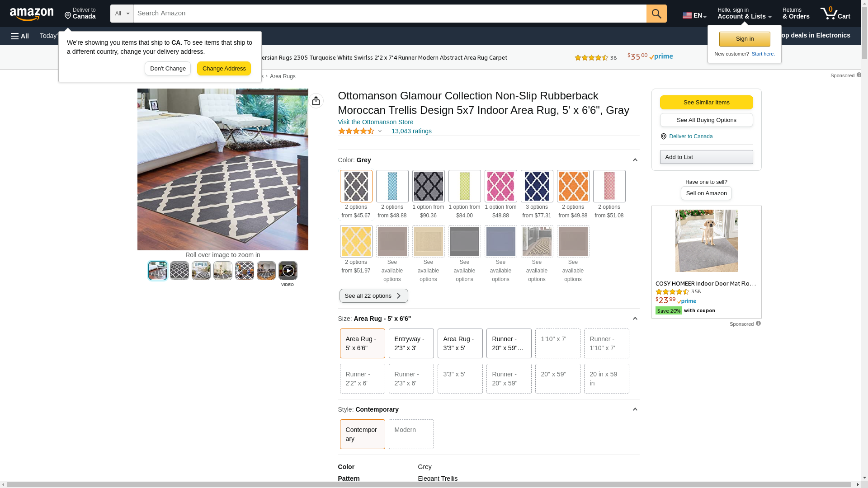Screen dimensions: 868x488
Task: Collapse the Color section chevron
Action: [635, 160]
